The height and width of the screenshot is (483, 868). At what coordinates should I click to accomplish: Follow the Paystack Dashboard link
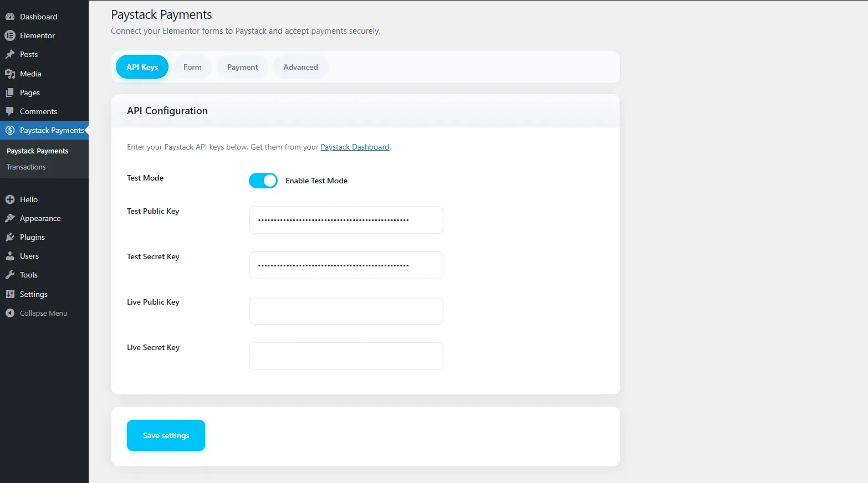point(355,147)
